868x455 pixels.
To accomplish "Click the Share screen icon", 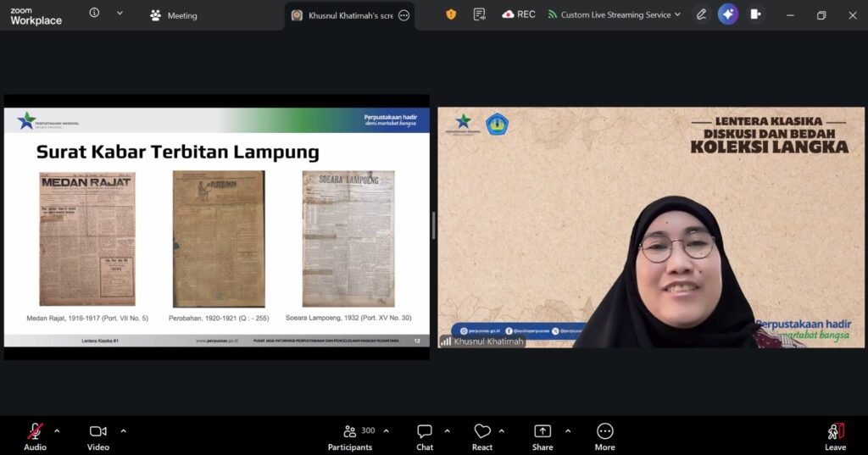I will click(542, 436).
